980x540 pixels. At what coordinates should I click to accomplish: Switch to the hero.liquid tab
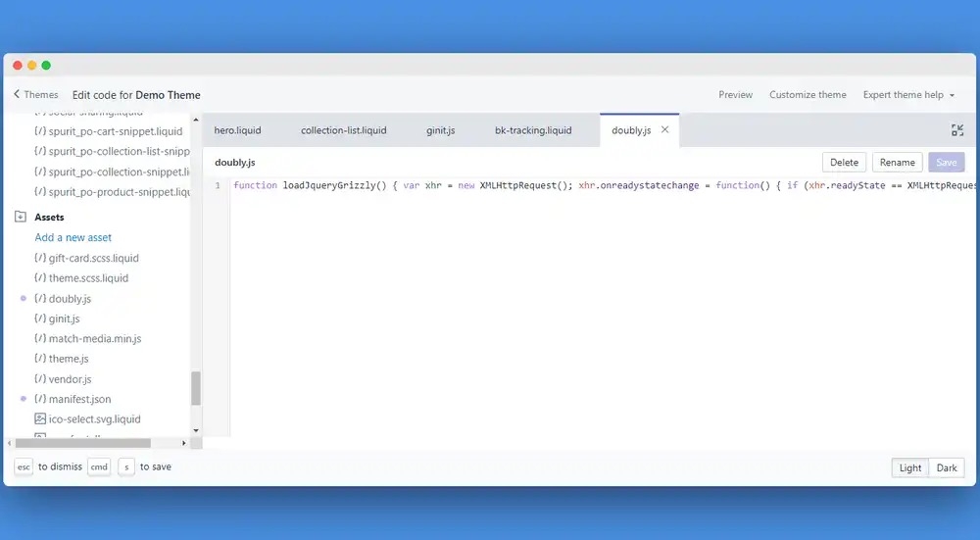(237, 130)
